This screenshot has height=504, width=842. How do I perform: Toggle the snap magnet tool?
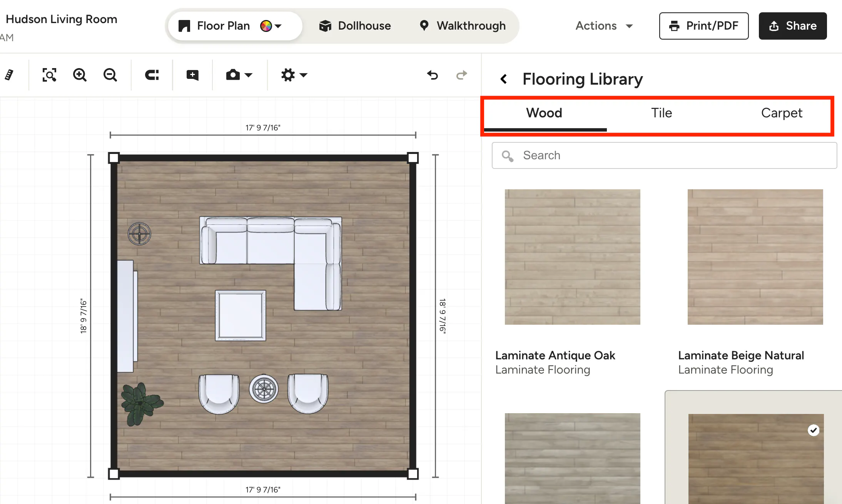click(152, 75)
